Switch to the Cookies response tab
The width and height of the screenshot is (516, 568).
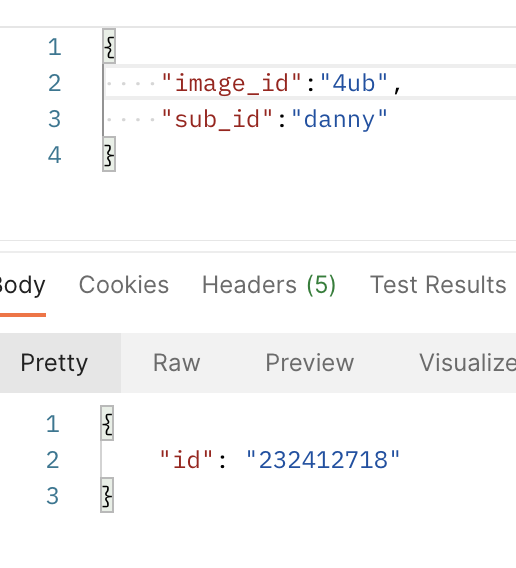coord(124,285)
